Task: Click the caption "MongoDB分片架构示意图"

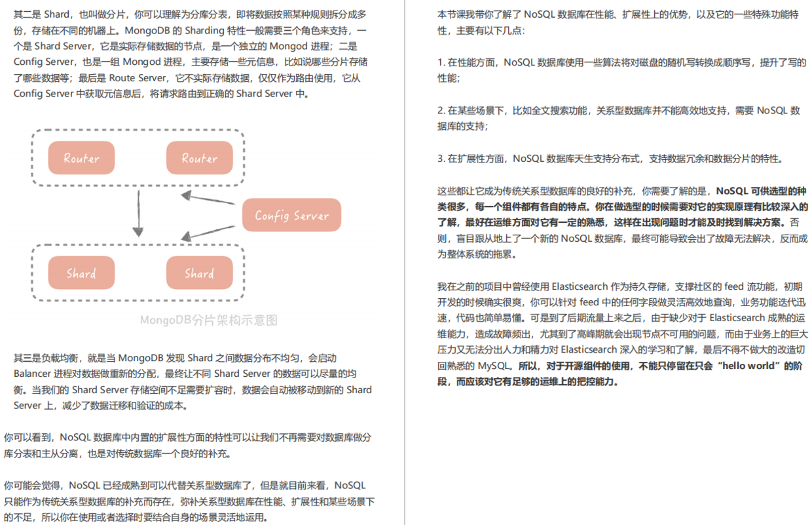Action: (209, 320)
